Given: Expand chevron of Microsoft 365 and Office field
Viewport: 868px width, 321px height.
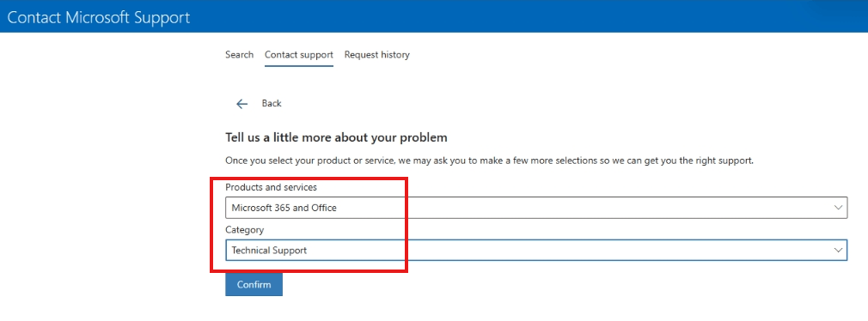Looking at the screenshot, I should click(x=837, y=208).
